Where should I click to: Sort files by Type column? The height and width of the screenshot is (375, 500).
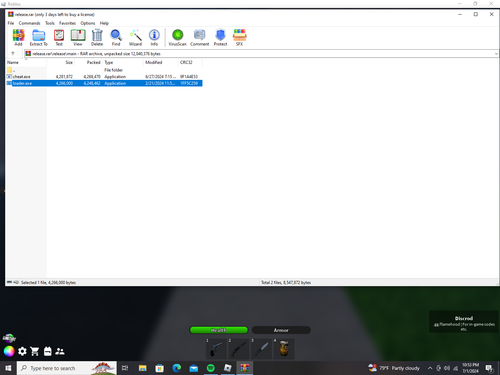click(123, 62)
